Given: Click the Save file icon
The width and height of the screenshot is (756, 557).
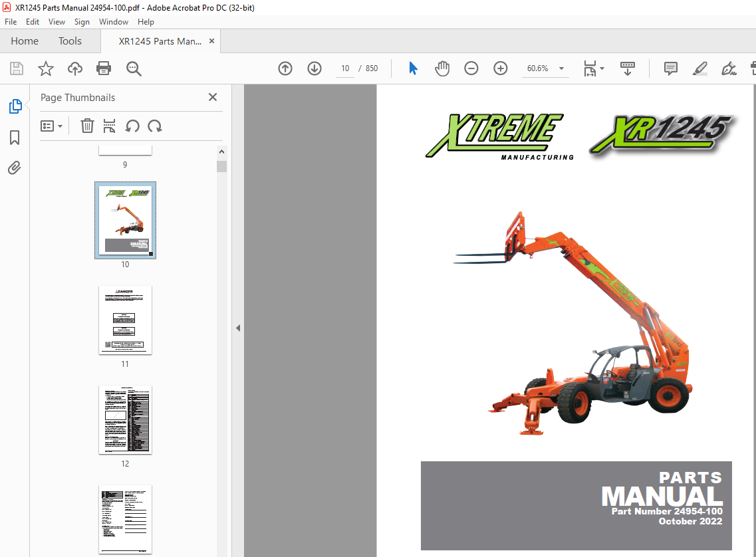Looking at the screenshot, I should coord(17,68).
